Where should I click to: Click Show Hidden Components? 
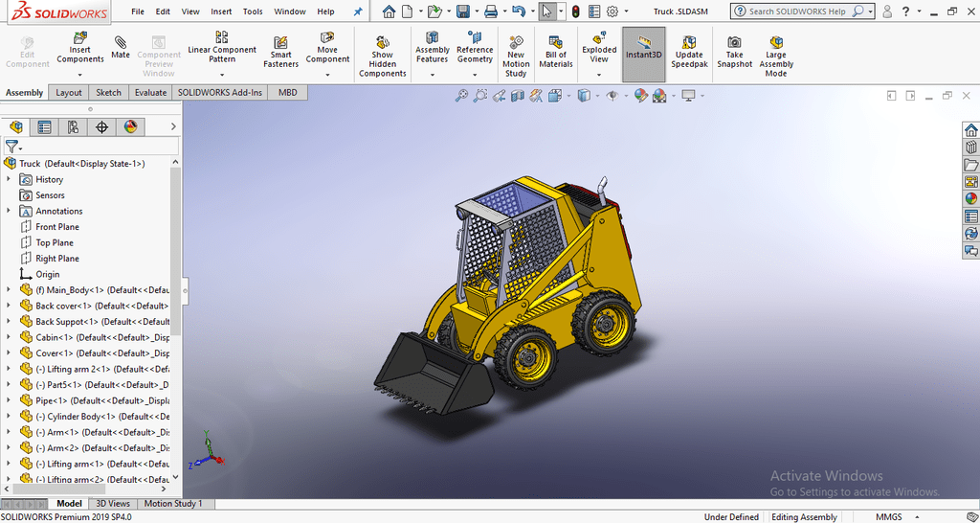[x=383, y=57]
